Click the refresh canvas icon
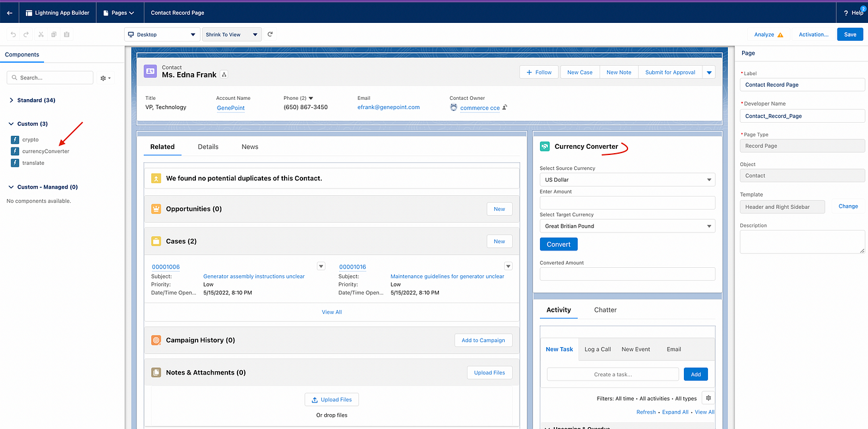This screenshot has height=429, width=868. pos(270,35)
